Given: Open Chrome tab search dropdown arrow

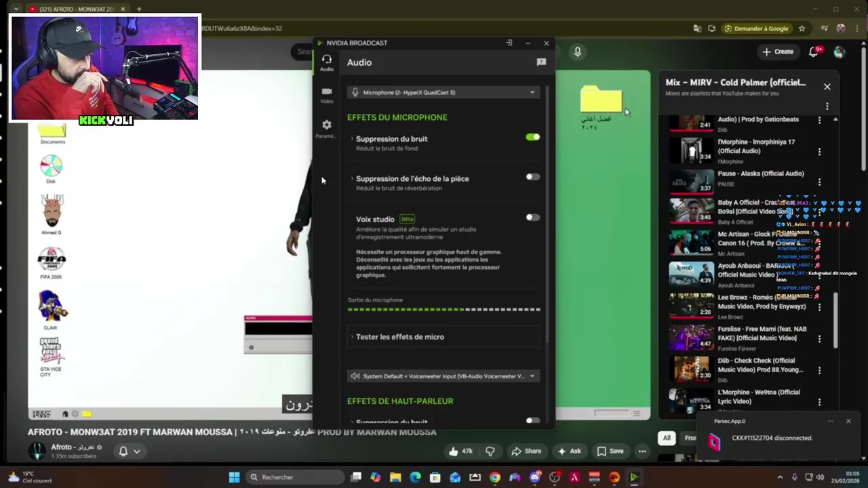Looking at the screenshot, I should [16, 9].
